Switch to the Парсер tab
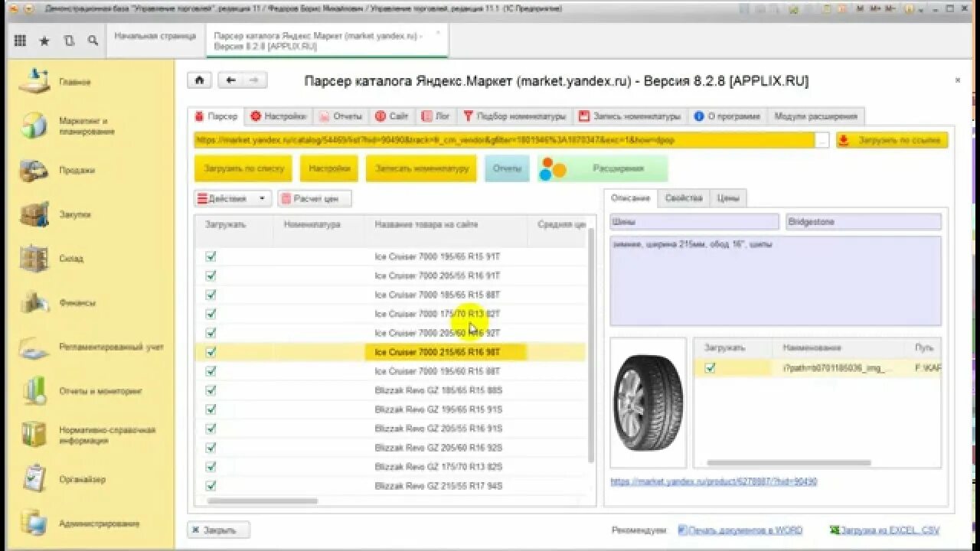 coord(216,116)
